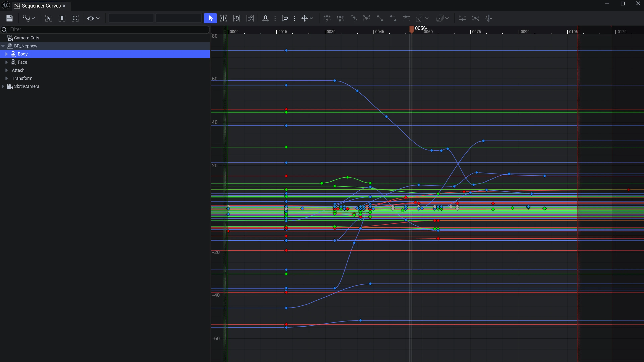This screenshot has height=362, width=644.
Task: Open the Audio waveform filter icon
Action: pyautogui.click(x=489, y=18)
